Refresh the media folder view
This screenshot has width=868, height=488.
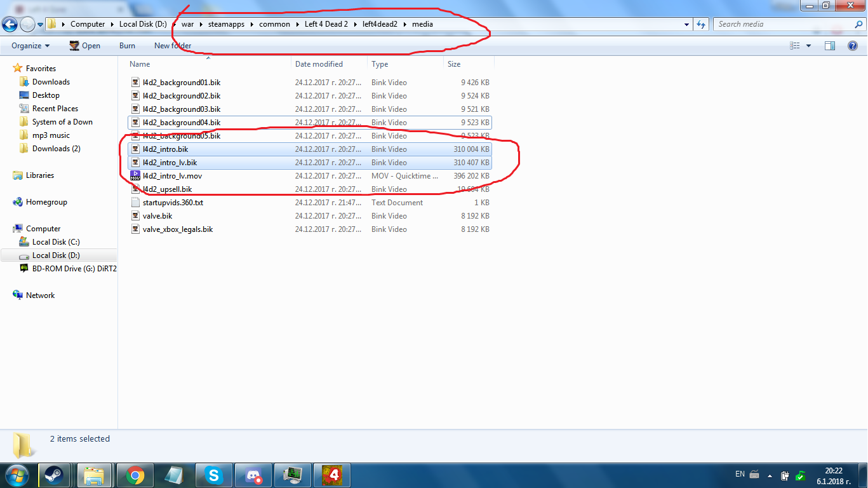[x=701, y=24]
